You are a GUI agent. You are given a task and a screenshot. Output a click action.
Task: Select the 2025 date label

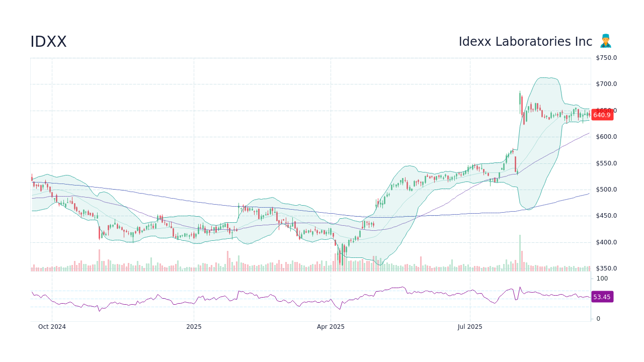[x=193, y=326]
